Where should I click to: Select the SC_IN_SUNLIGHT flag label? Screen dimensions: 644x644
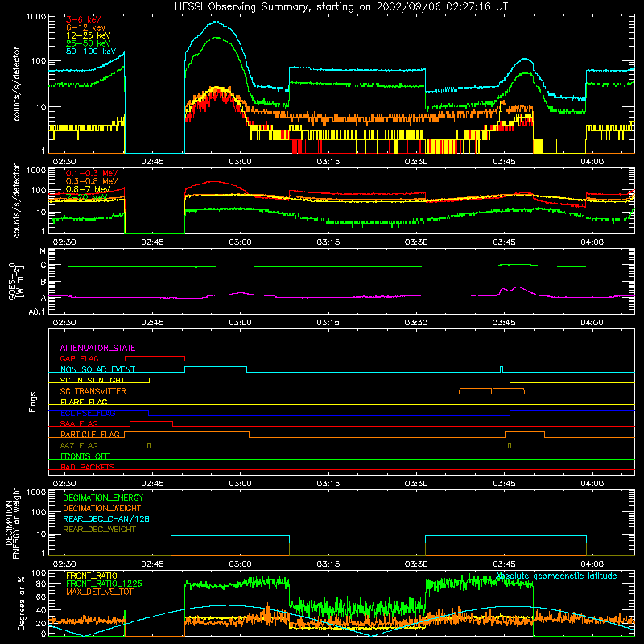click(93, 380)
